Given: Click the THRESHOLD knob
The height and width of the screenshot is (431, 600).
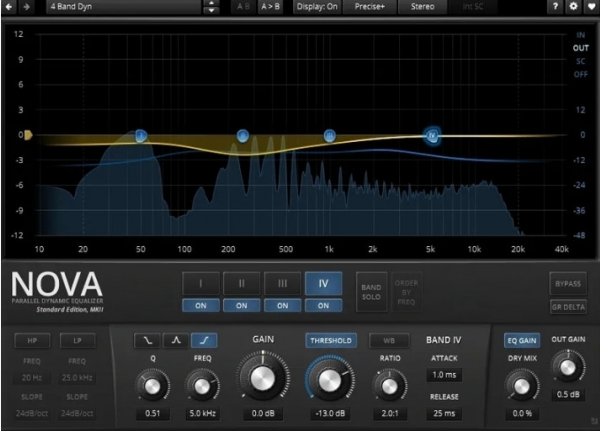Looking at the screenshot, I should [x=330, y=381].
